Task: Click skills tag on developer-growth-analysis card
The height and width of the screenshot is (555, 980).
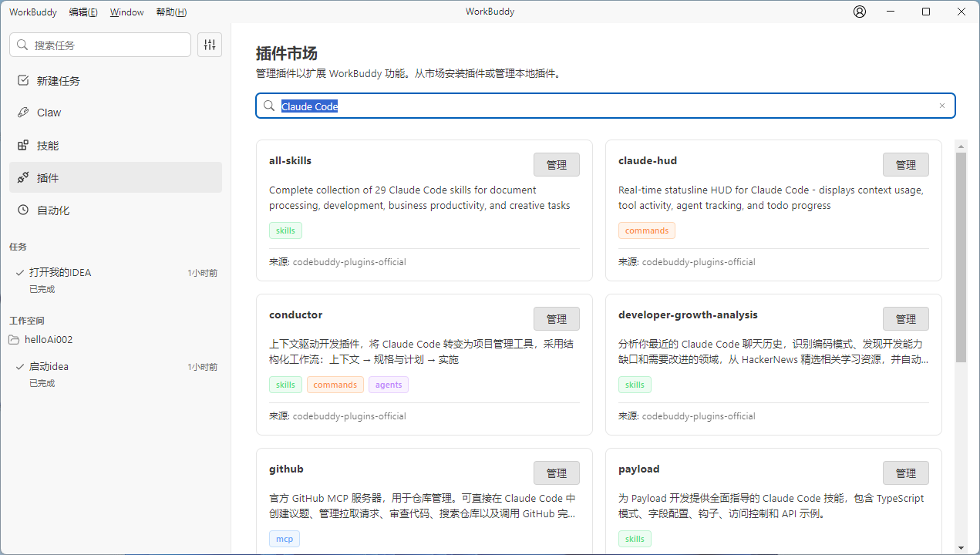Action: point(635,385)
